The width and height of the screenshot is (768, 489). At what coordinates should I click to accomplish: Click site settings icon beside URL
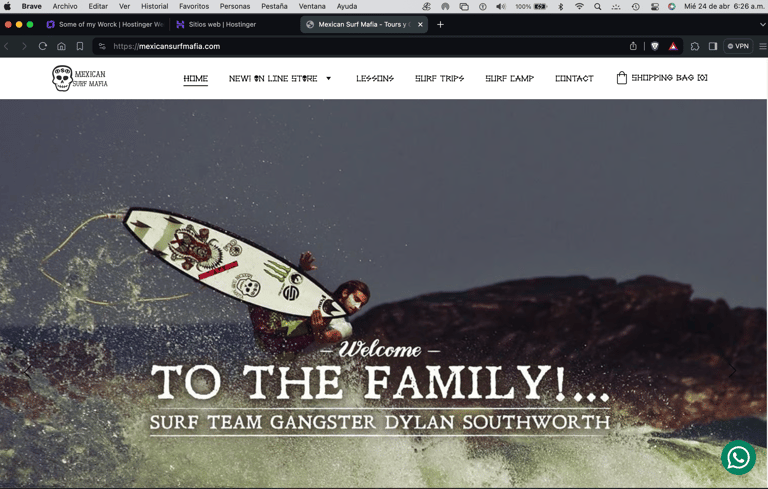[x=102, y=46]
